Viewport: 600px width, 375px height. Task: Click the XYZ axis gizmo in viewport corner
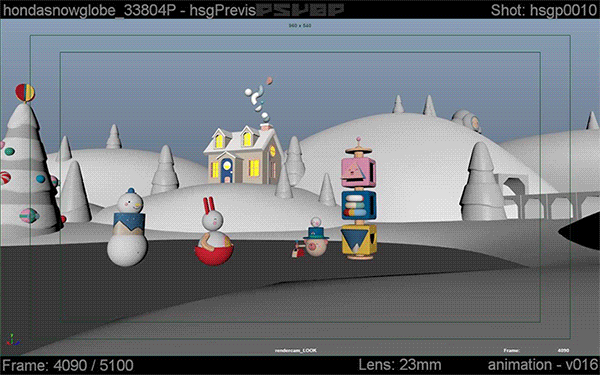(13, 339)
